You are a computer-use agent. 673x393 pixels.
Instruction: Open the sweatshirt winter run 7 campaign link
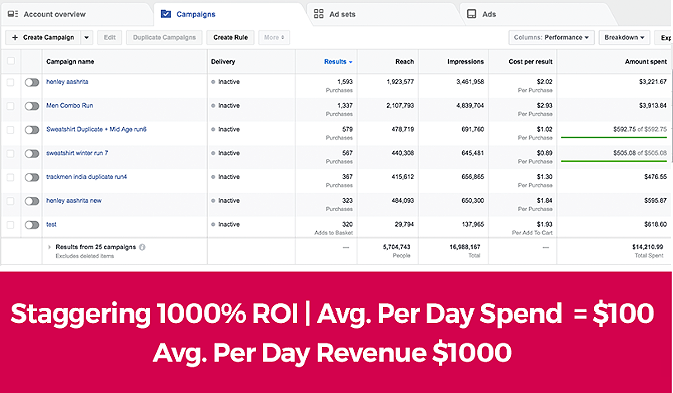(x=77, y=153)
